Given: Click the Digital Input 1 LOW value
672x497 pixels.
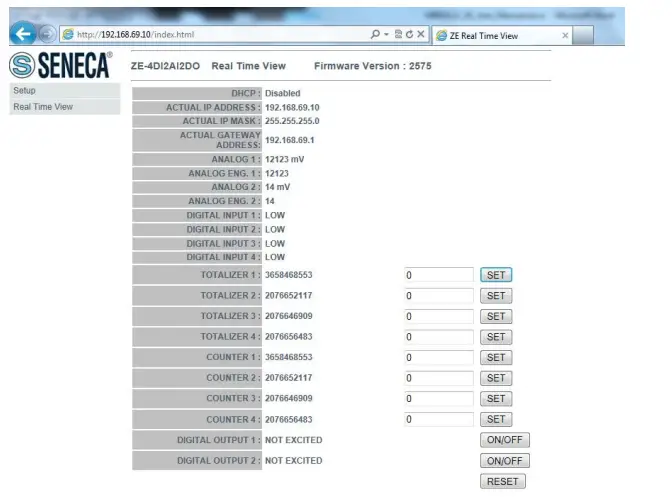Looking at the screenshot, I should [x=275, y=215].
